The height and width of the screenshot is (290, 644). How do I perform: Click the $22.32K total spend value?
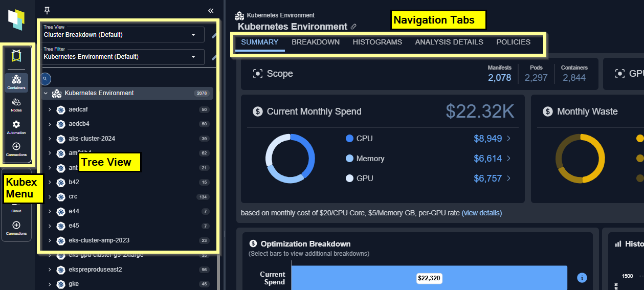(x=480, y=111)
